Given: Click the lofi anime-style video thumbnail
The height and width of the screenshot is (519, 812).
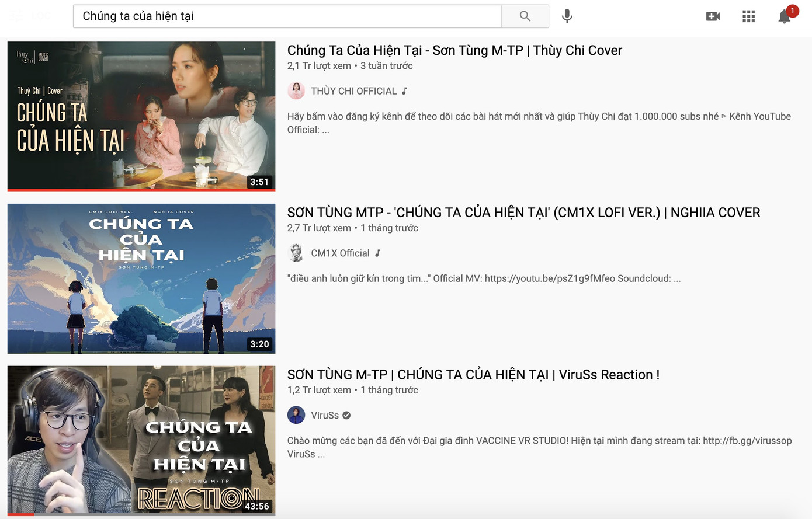Looking at the screenshot, I should coord(141,278).
